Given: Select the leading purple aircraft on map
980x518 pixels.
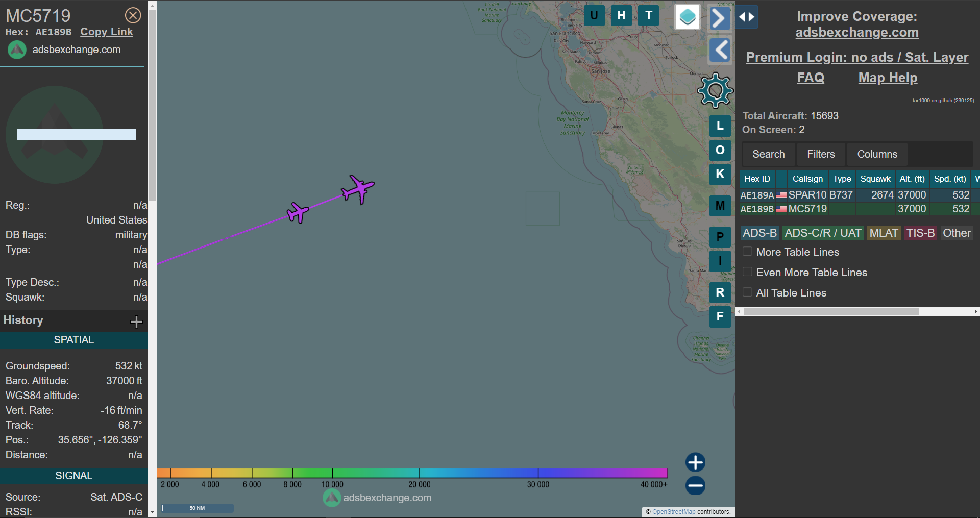Looking at the screenshot, I should click(x=358, y=189).
